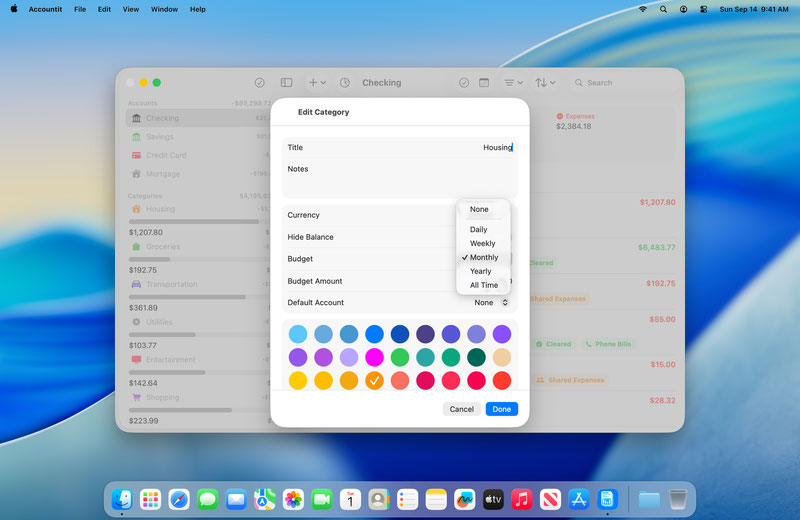
Task: Click into the Title text field
Action: tap(400, 147)
